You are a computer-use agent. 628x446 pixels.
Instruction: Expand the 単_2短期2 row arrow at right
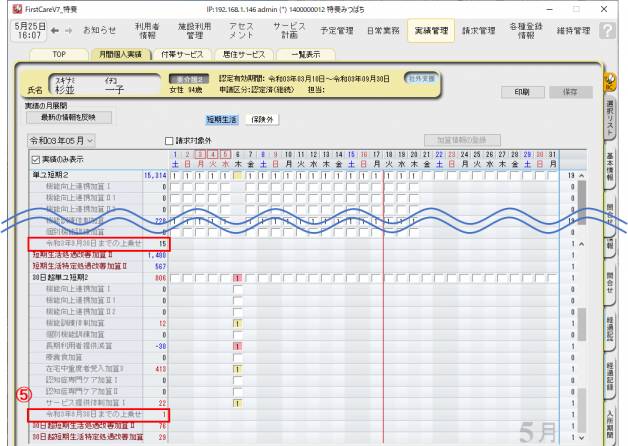(x=583, y=174)
